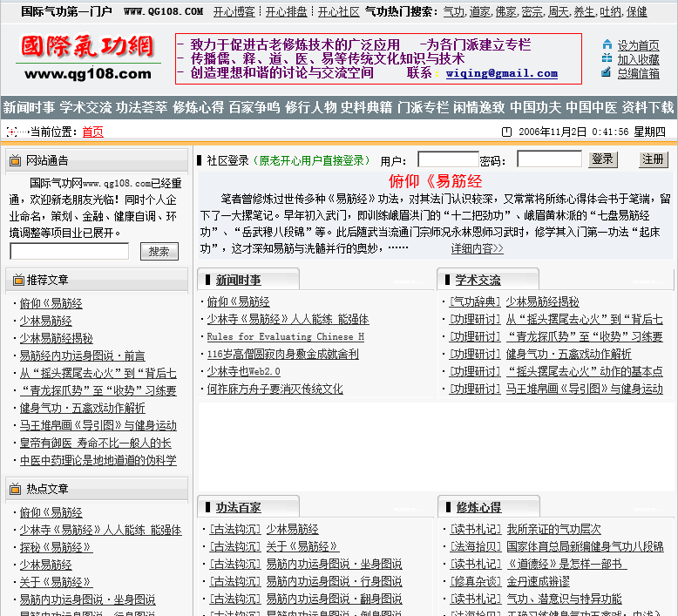
Task: Open the 新闻时事 navigation menu item
Action: click(29, 108)
